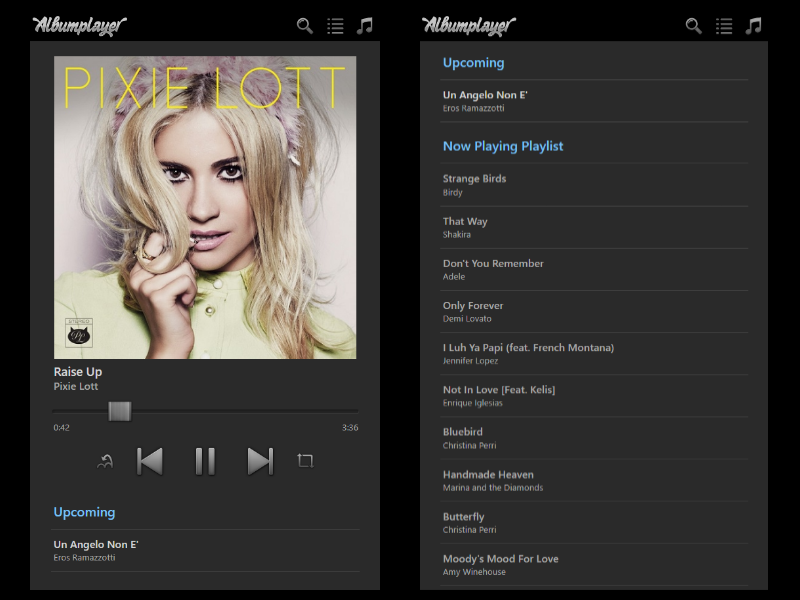Click the artist name Jennifer Lopez
800x600 pixels.
pos(470,361)
